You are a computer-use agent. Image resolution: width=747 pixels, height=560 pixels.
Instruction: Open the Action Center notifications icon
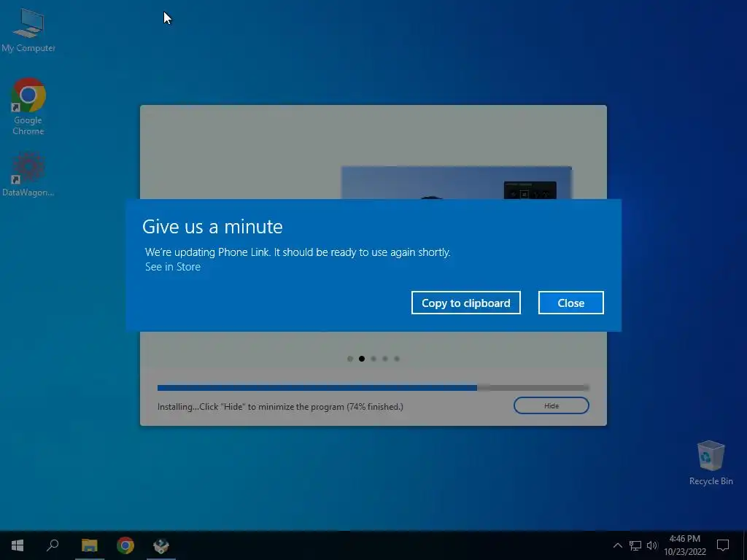(723, 545)
